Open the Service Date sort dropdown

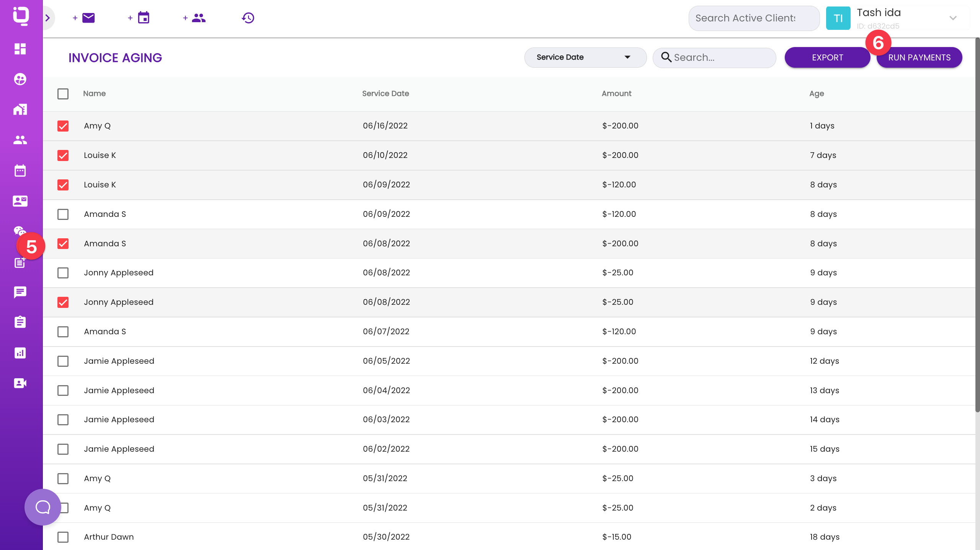tap(585, 57)
